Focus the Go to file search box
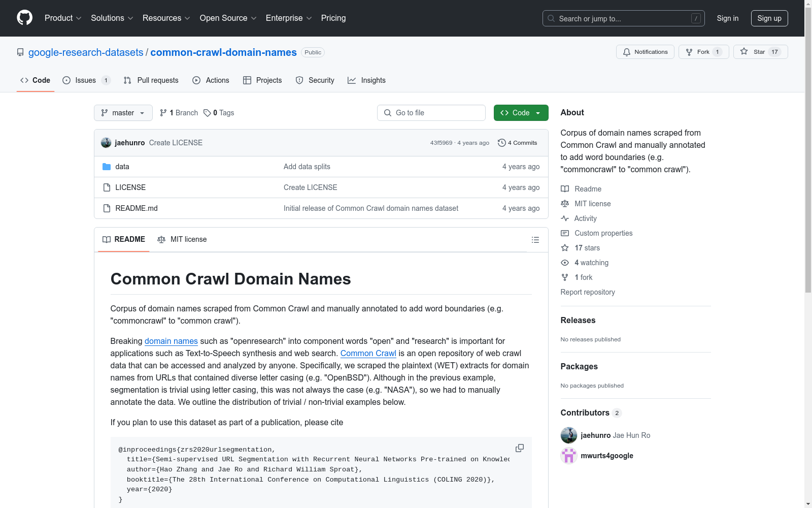812x508 pixels. 431,113
